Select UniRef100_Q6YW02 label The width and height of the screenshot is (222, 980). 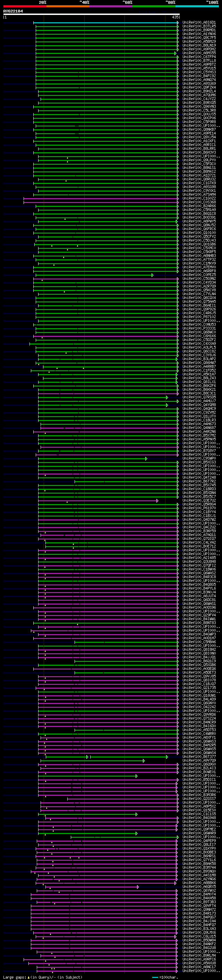199,891
